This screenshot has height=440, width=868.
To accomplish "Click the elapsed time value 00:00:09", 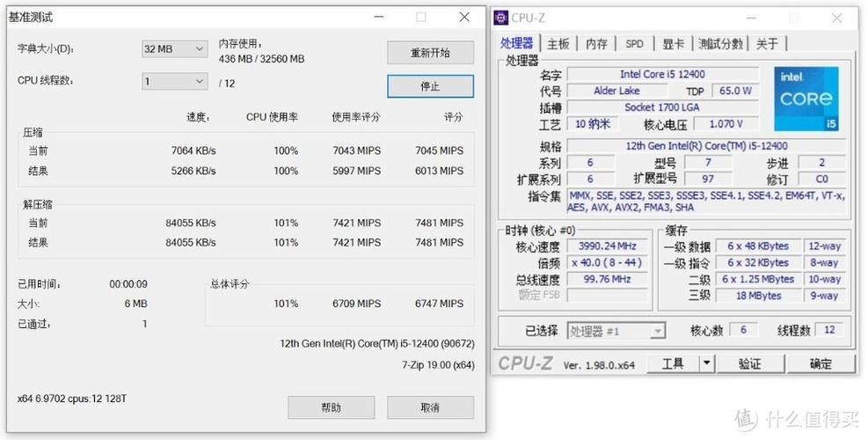I will [x=128, y=284].
